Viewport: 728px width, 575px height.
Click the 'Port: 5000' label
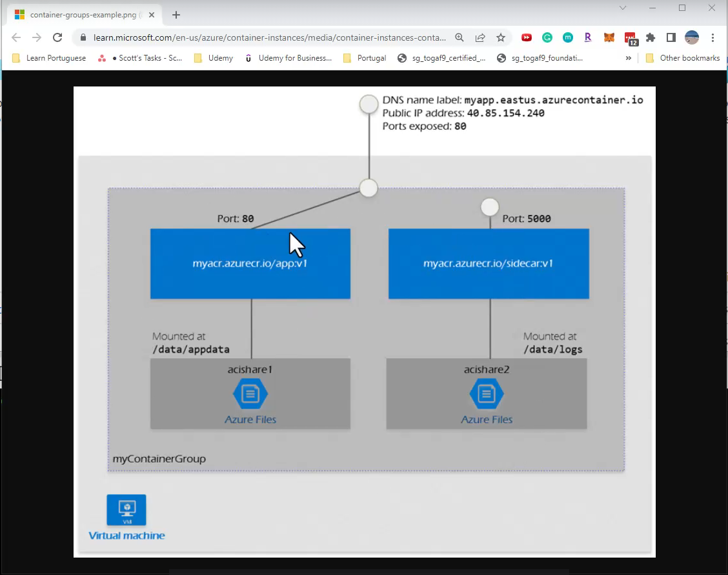(x=527, y=219)
